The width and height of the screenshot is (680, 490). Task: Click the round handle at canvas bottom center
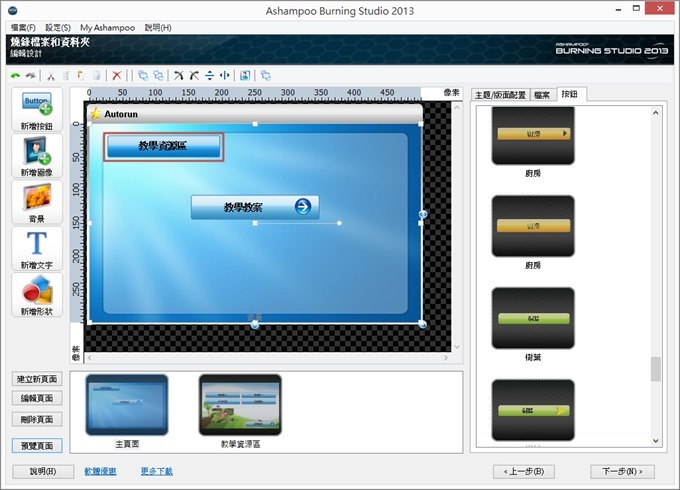(255, 325)
